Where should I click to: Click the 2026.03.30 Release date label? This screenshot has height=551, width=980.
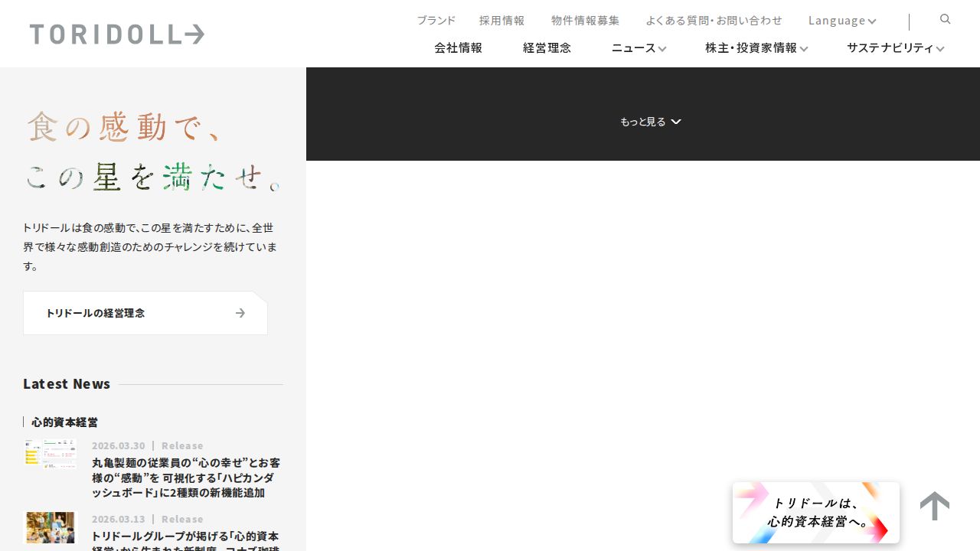pyautogui.click(x=148, y=445)
